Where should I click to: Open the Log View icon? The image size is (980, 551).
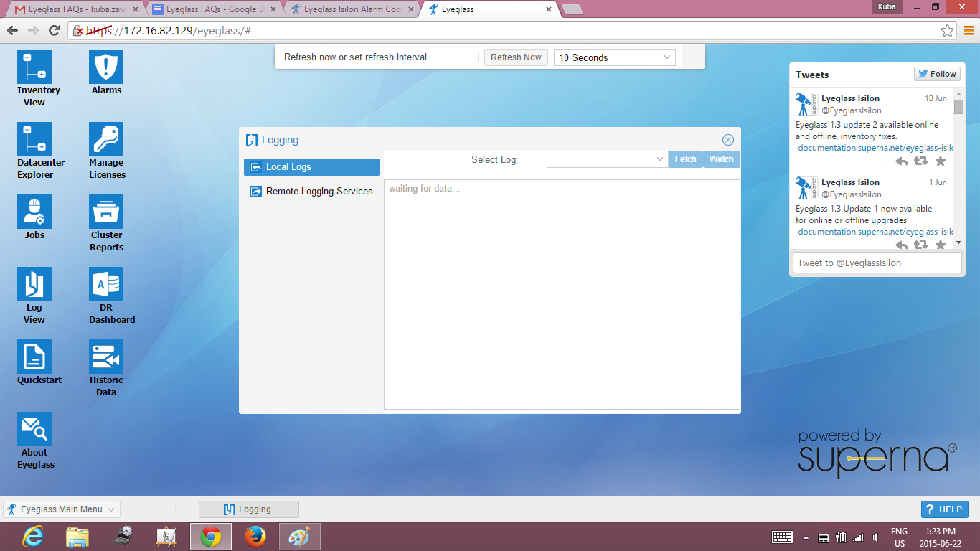[34, 284]
